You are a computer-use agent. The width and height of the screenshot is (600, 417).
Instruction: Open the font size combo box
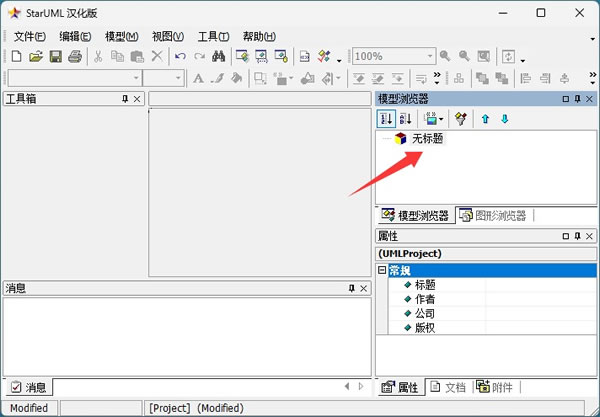point(178,78)
